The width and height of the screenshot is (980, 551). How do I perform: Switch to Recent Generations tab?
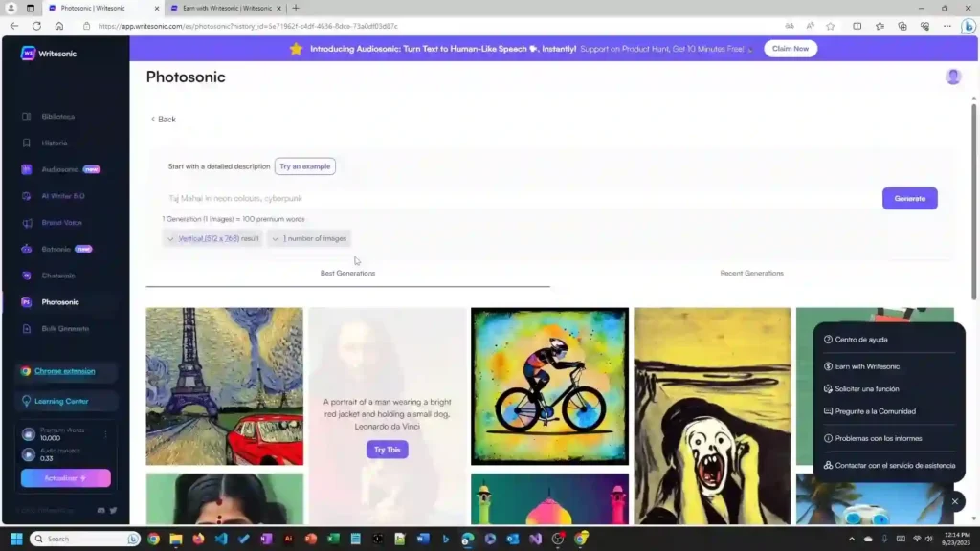tap(751, 273)
